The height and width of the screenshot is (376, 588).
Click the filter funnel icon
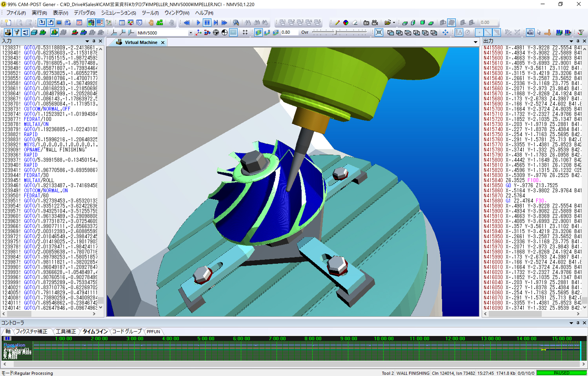coord(581,33)
